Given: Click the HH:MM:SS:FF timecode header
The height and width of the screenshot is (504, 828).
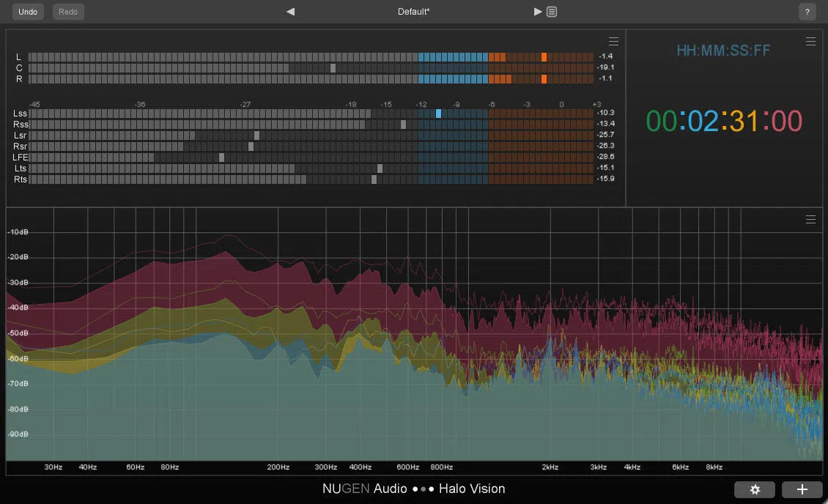Looking at the screenshot, I should [x=722, y=50].
